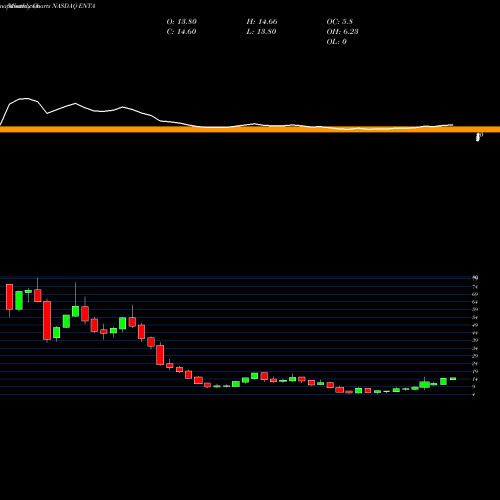Click the OH: 6.23 readout
This screenshot has height=500, width=500.
pos(342,32)
